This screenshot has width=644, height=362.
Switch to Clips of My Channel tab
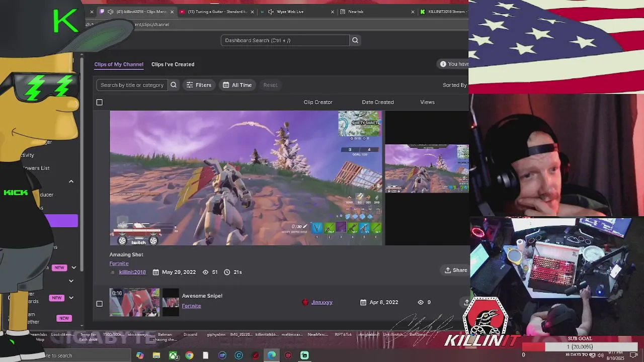[119, 64]
